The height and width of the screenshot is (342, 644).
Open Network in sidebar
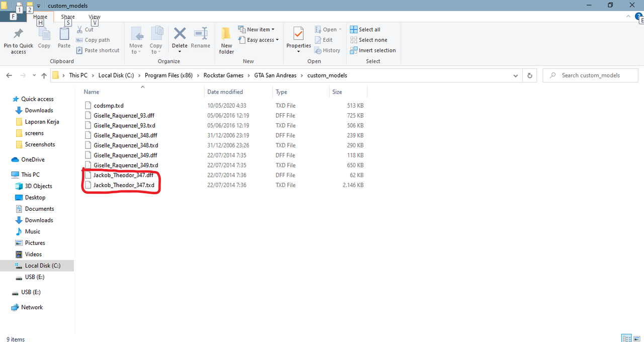[32, 307]
